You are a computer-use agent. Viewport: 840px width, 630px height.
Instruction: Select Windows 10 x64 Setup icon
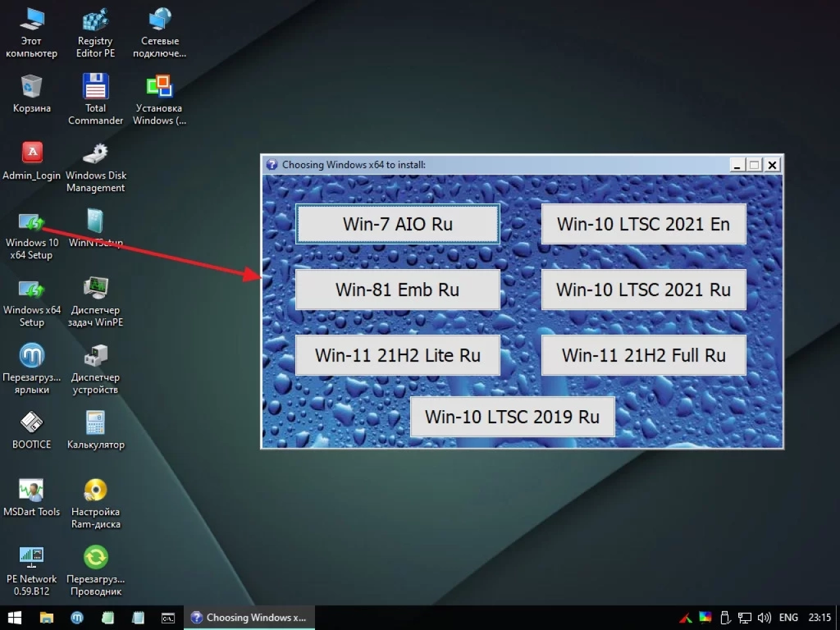(31, 235)
